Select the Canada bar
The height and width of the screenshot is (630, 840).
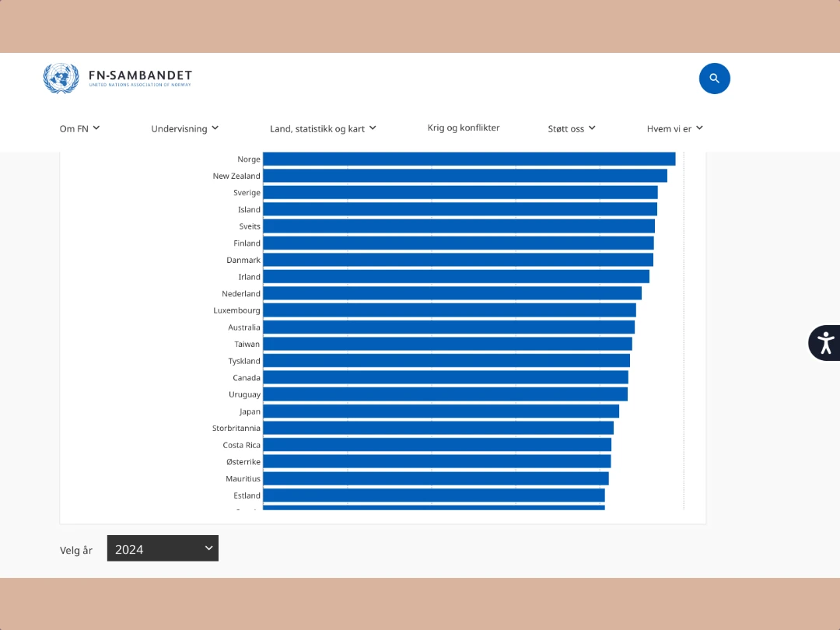pyautogui.click(x=446, y=378)
